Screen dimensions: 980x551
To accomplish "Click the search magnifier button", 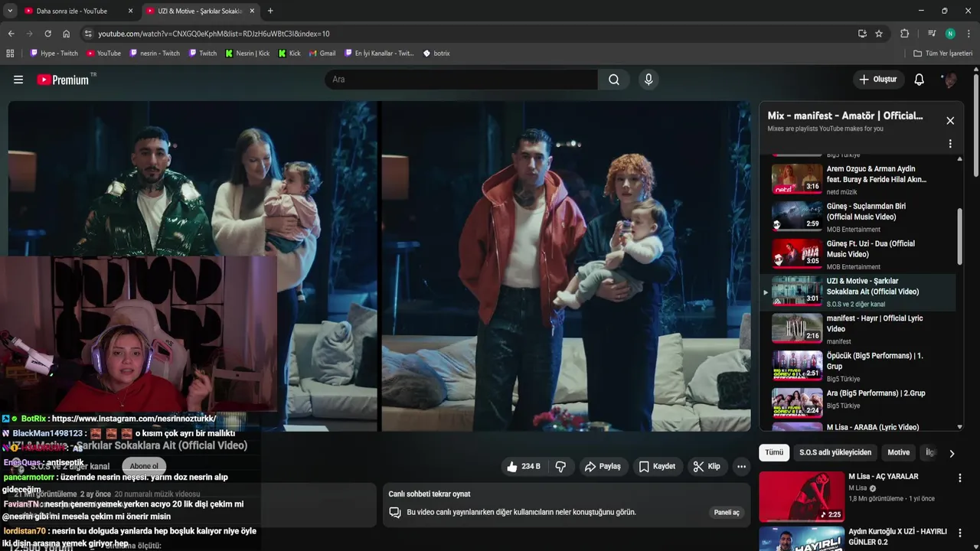I will pos(614,80).
